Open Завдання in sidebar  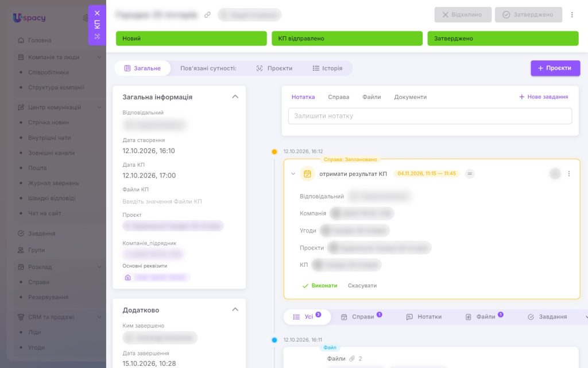(41, 233)
